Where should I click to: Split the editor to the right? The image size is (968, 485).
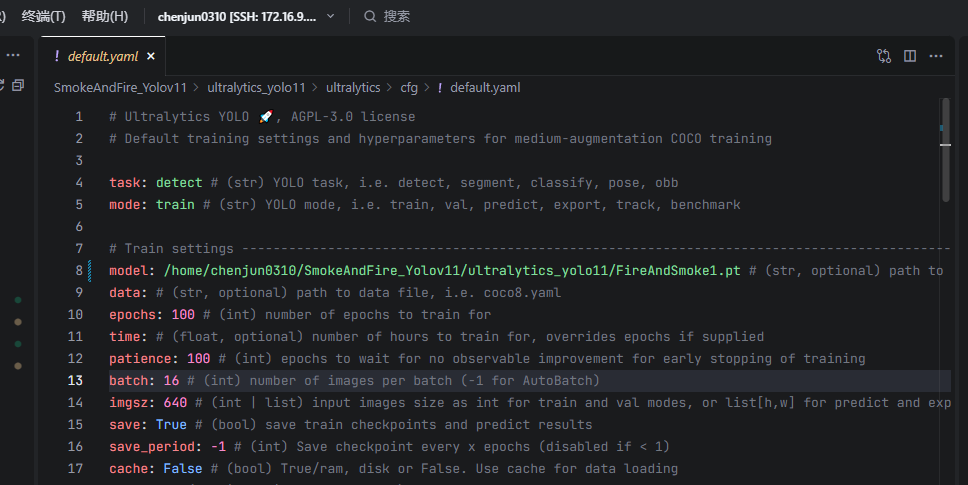pyautogui.click(x=910, y=56)
